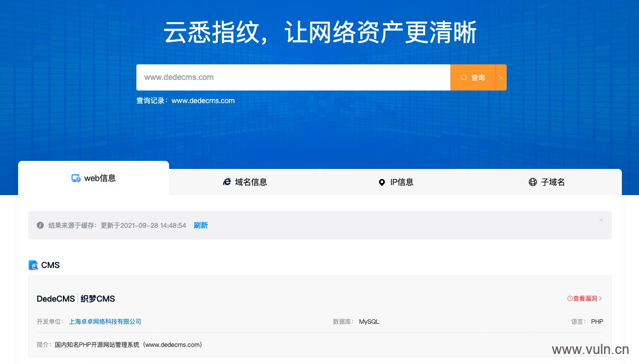Image resolution: width=639 pixels, height=364 pixels.
Task: Switch to the web信息 tab
Action: (x=94, y=178)
